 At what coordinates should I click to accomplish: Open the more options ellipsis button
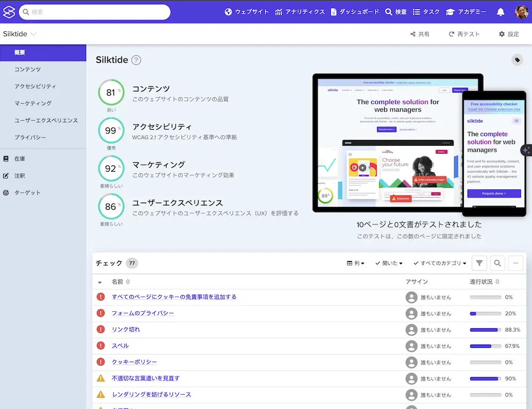[516, 263]
